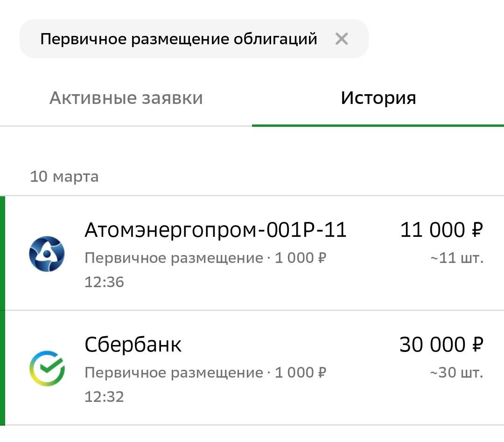Click the 10 марта date header

[x=64, y=177]
